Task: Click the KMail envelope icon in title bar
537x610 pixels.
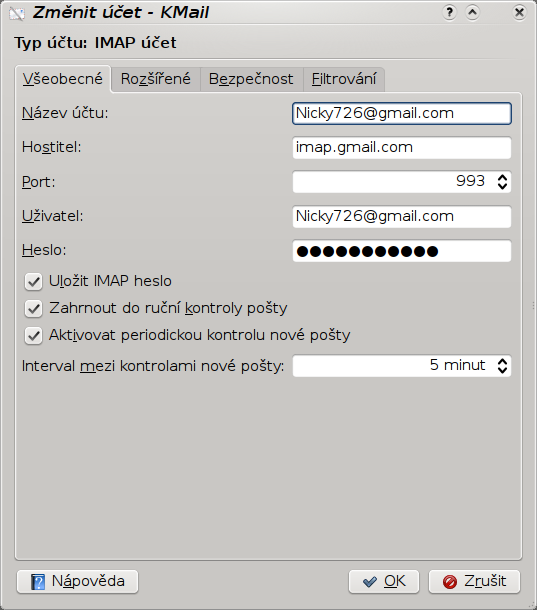Action: 17,13
